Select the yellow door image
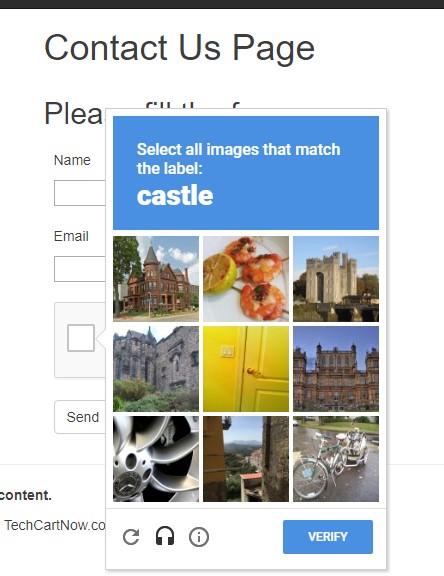444x576 pixels. pyautogui.click(x=246, y=369)
